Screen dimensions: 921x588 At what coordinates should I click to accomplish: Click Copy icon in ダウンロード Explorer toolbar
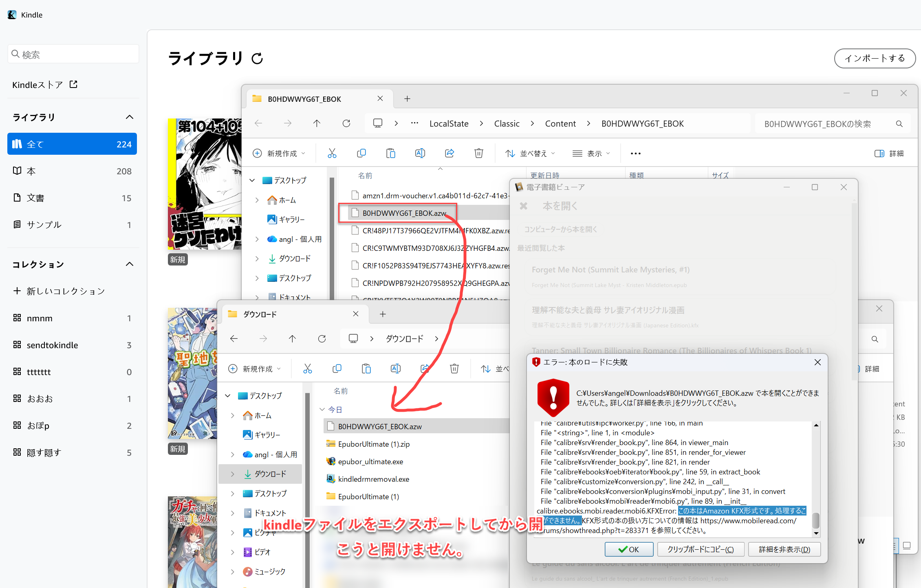337,369
